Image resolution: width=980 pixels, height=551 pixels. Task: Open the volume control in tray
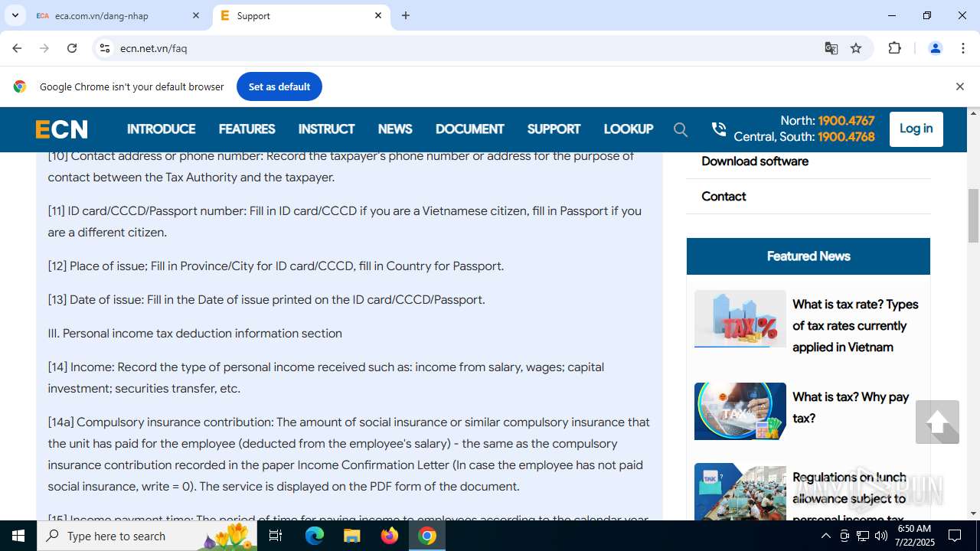[x=880, y=536]
